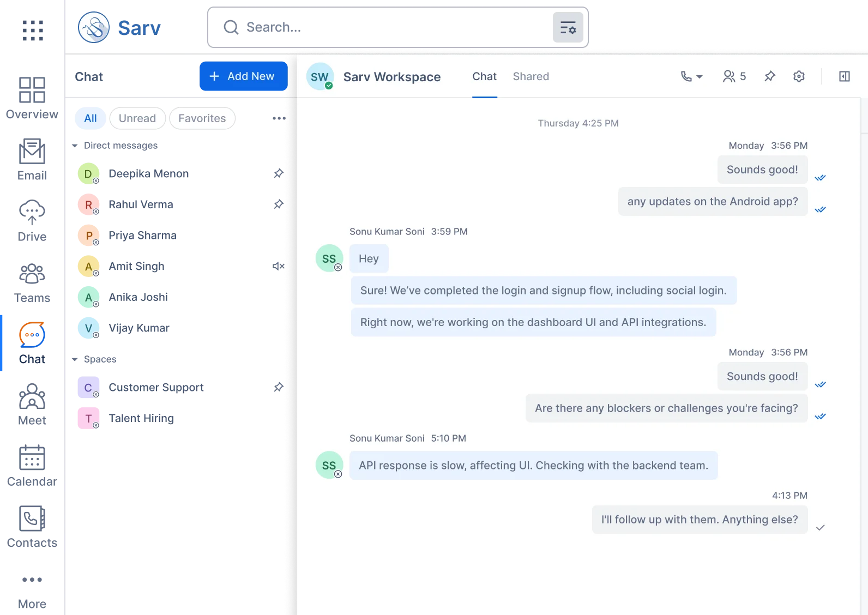868x615 pixels.
Task: Open Contacts from the sidebar
Action: pyautogui.click(x=32, y=527)
